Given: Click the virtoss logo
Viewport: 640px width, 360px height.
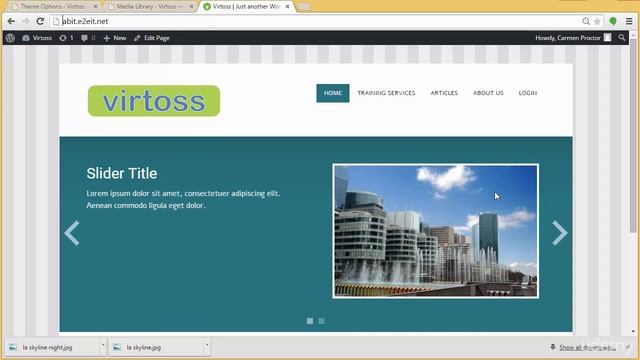Looking at the screenshot, I should click(x=154, y=101).
